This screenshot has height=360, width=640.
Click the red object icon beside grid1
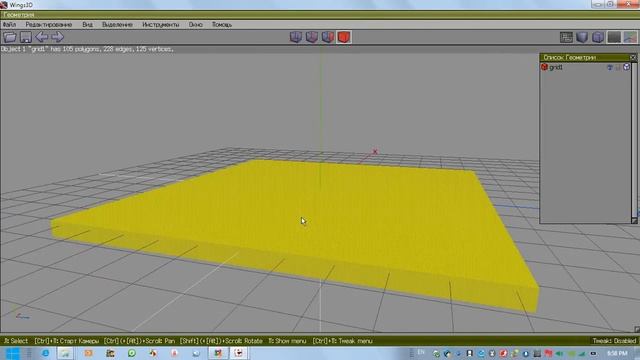tap(544, 67)
